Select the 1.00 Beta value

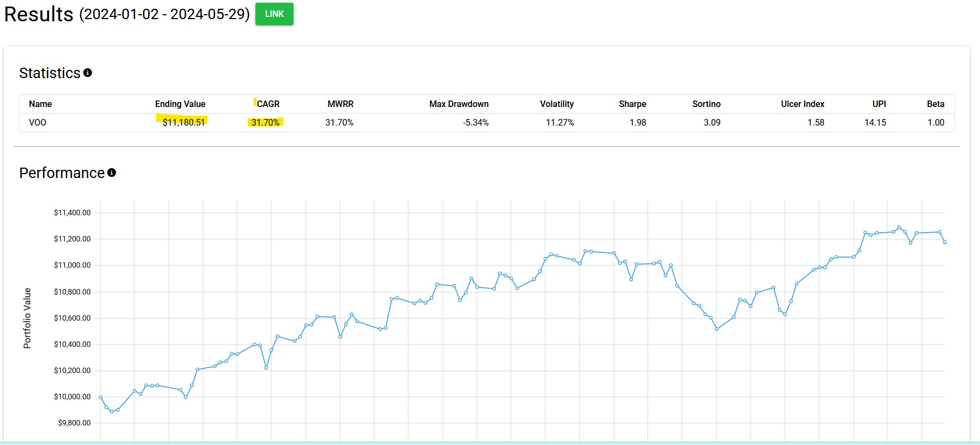tap(936, 122)
